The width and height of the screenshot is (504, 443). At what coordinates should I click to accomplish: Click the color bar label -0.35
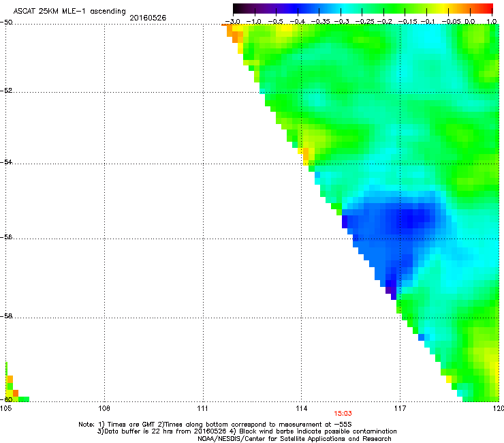tap(320, 21)
